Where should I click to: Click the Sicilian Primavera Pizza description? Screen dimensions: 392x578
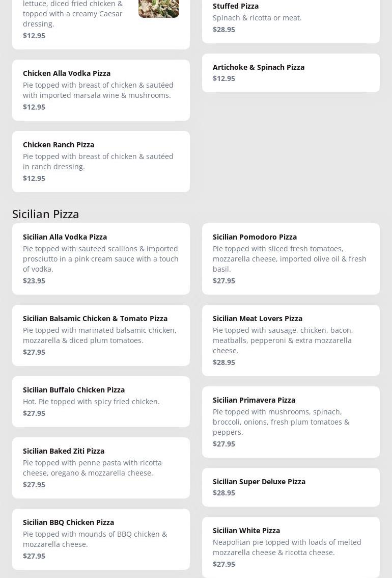click(281, 422)
